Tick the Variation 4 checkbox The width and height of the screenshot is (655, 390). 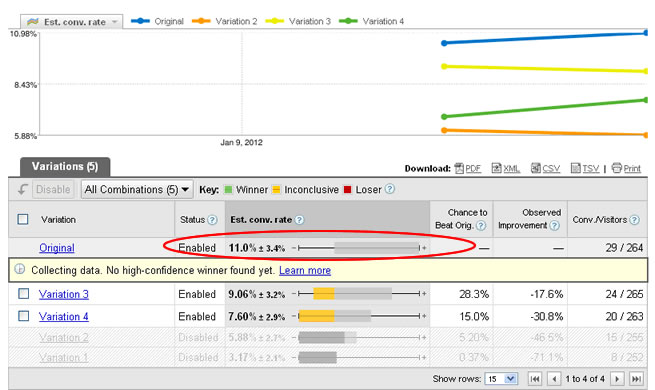pyautogui.click(x=23, y=316)
